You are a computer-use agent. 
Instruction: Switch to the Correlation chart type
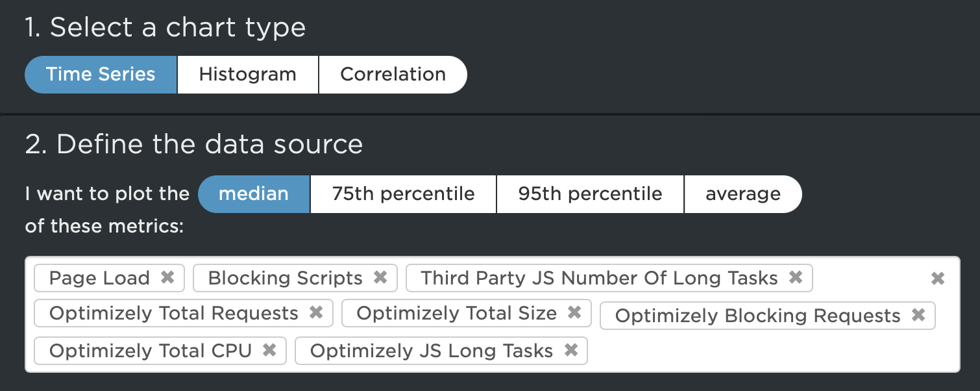coord(393,74)
